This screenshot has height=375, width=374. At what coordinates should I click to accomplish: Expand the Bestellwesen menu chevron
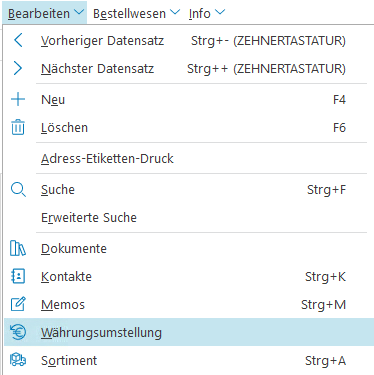coord(175,12)
